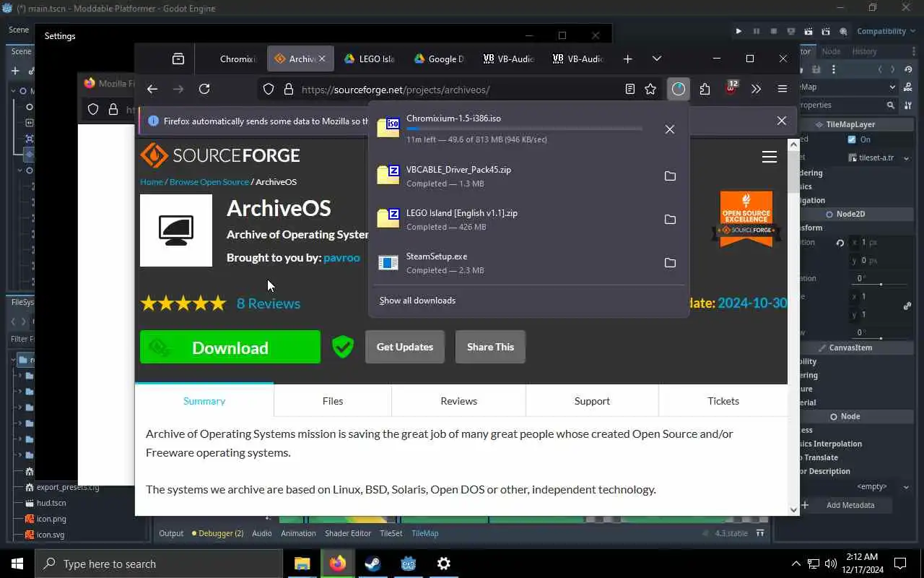Switch to Godot on the taskbar
Viewport: 924px width, 578px height.
coord(408,564)
